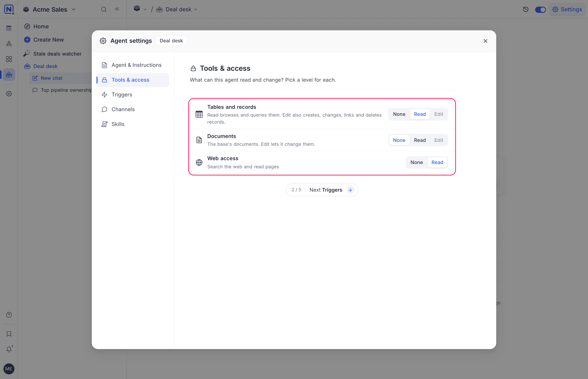588x379 pixels.
Task: Set Web access to Read
Action: (x=437, y=162)
